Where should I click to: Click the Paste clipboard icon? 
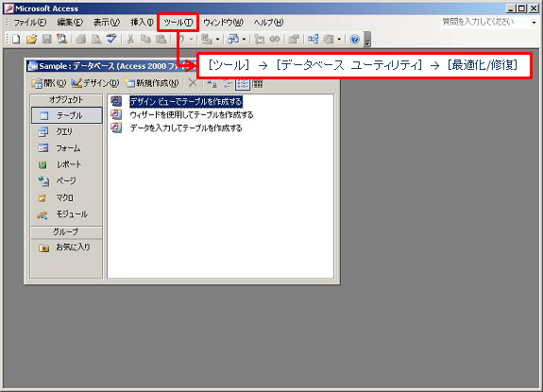click(x=161, y=39)
